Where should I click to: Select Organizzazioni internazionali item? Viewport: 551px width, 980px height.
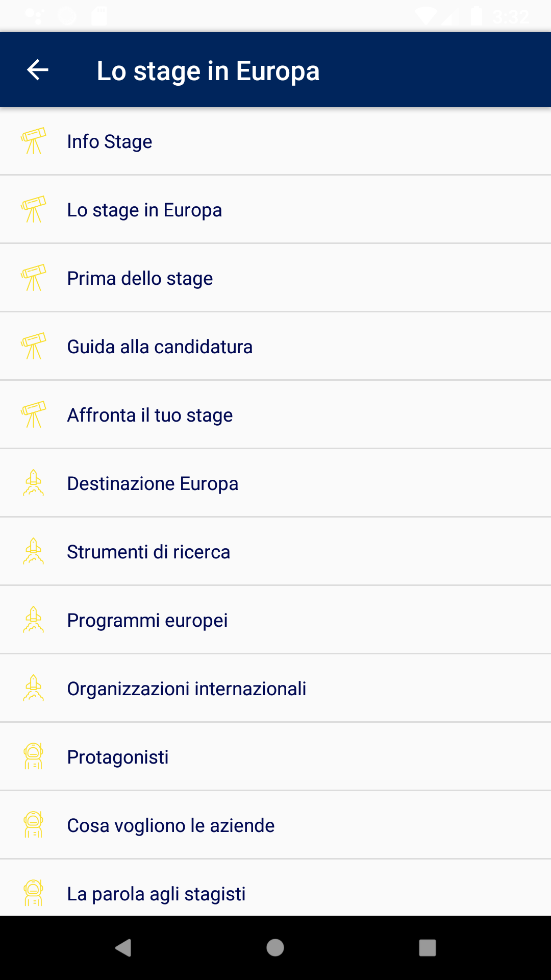tap(187, 689)
